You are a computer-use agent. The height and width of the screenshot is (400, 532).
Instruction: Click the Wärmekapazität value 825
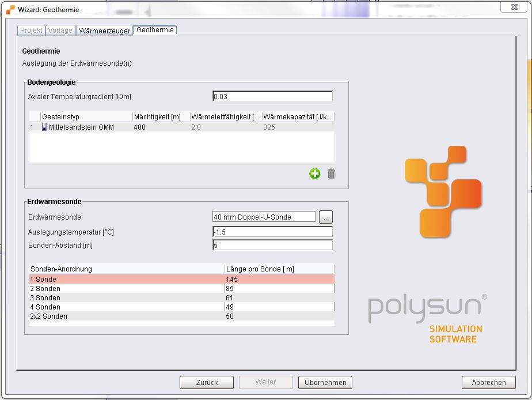[x=269, y=127]
